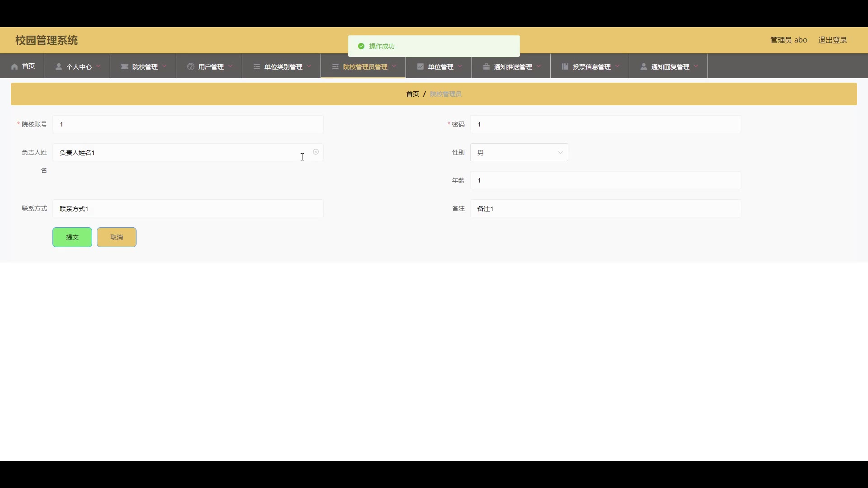Click the home icon in navbar
This screenshot has height=488, width=868.
pos(14,66)
